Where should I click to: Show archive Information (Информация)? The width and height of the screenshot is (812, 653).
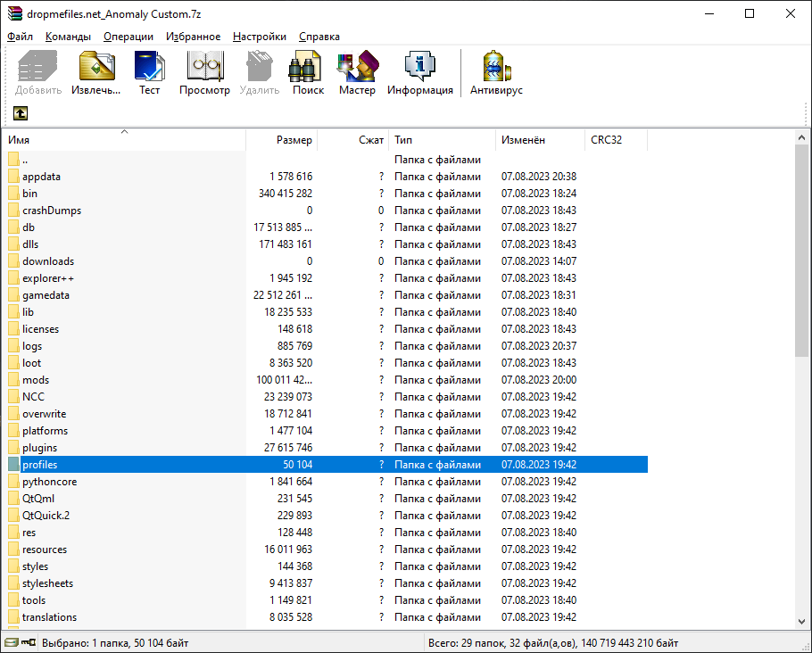tap(419, 72)
